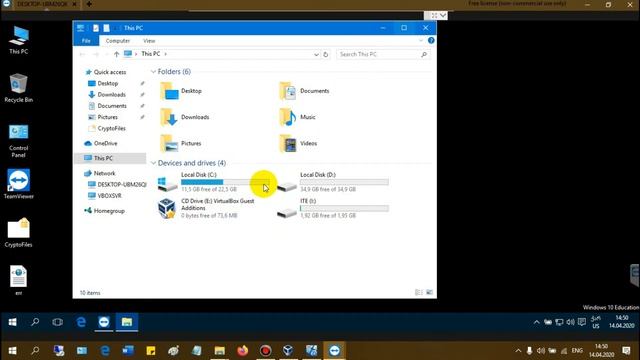Switch to details view in the status bar
640x360 pixels.
tap(419, 292)
